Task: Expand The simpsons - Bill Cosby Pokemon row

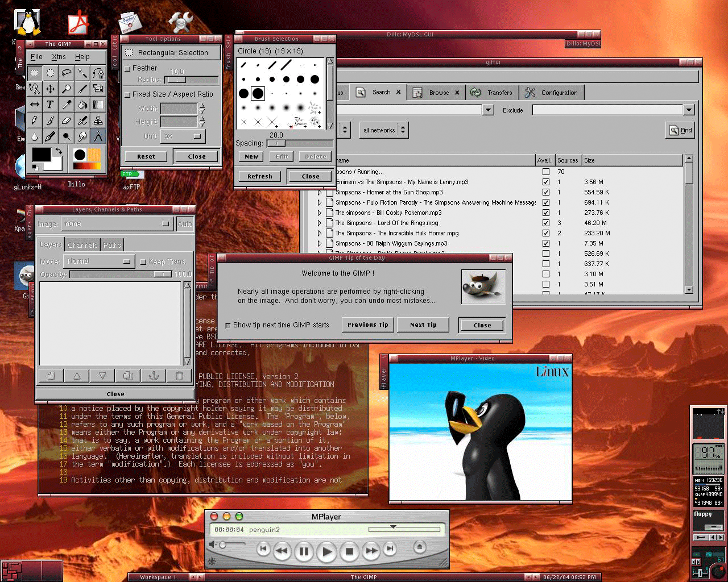Action: point(320,213)
